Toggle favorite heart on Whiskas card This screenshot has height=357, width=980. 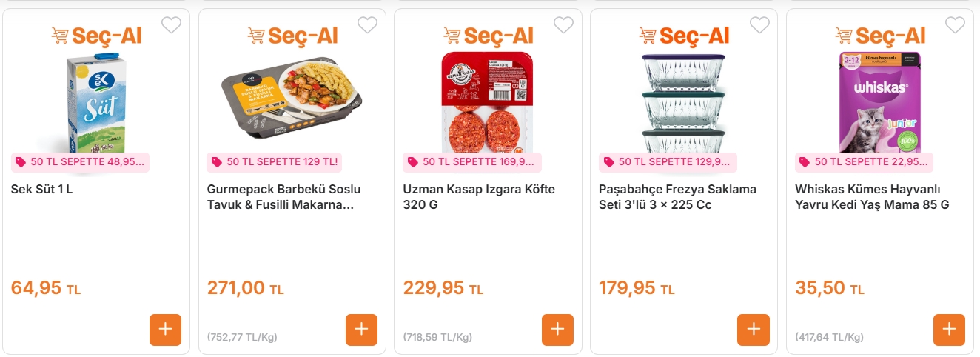click(955, 25)
